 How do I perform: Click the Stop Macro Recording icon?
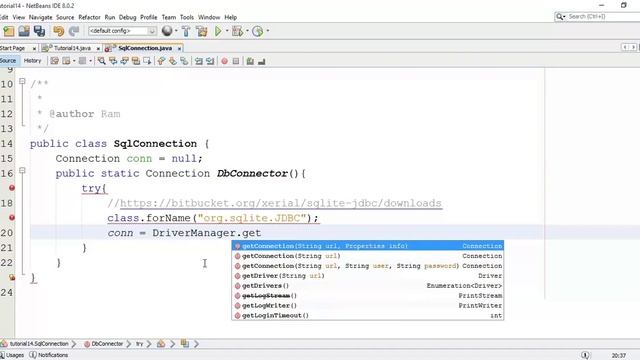[236, 61]
